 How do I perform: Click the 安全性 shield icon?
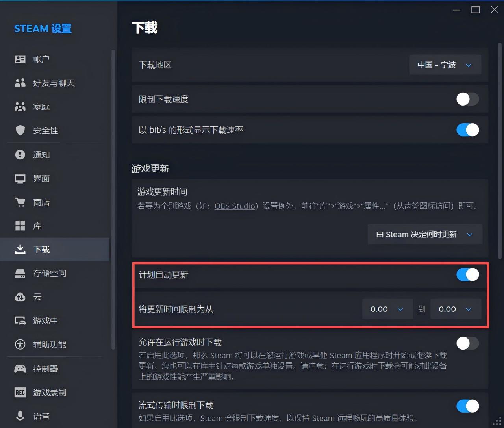pyautogui.click(x=20, y=130)
